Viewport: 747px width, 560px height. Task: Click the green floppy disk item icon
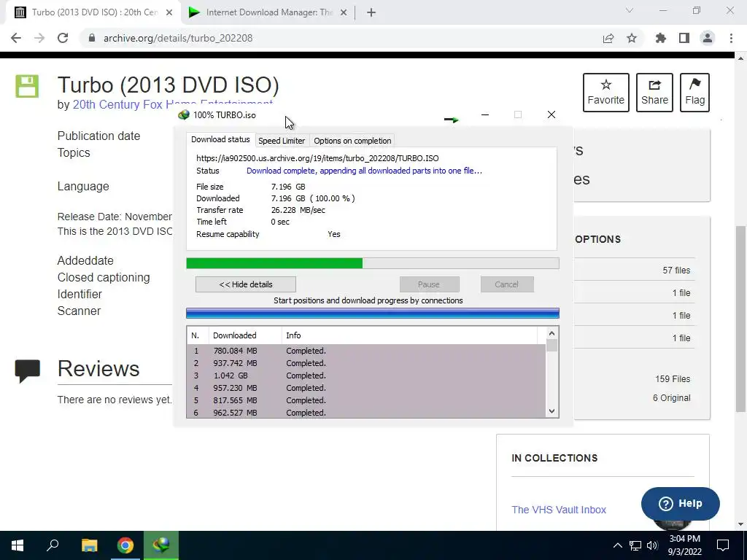click(x=27, y=86)
